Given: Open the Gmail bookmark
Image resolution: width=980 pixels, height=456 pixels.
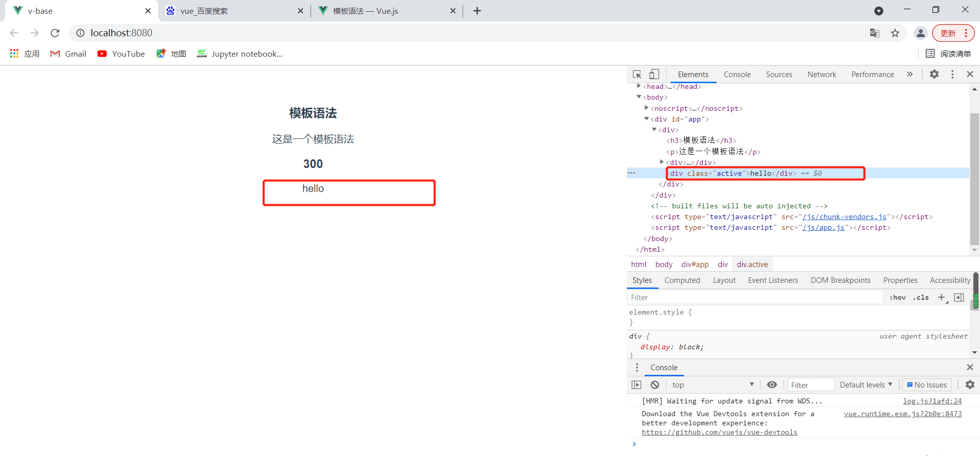Looking at the screenshot, I should (68, 54).
